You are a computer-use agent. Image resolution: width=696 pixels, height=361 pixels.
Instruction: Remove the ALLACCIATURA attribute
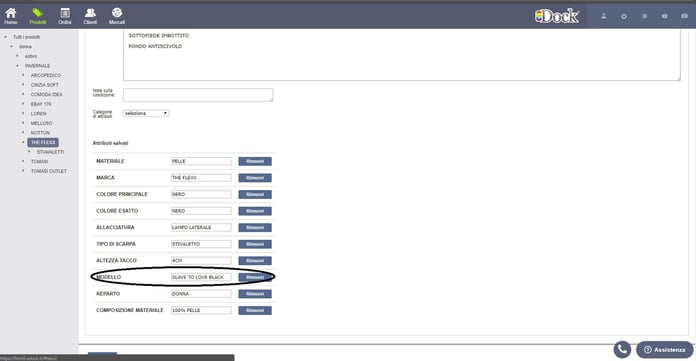255,227
